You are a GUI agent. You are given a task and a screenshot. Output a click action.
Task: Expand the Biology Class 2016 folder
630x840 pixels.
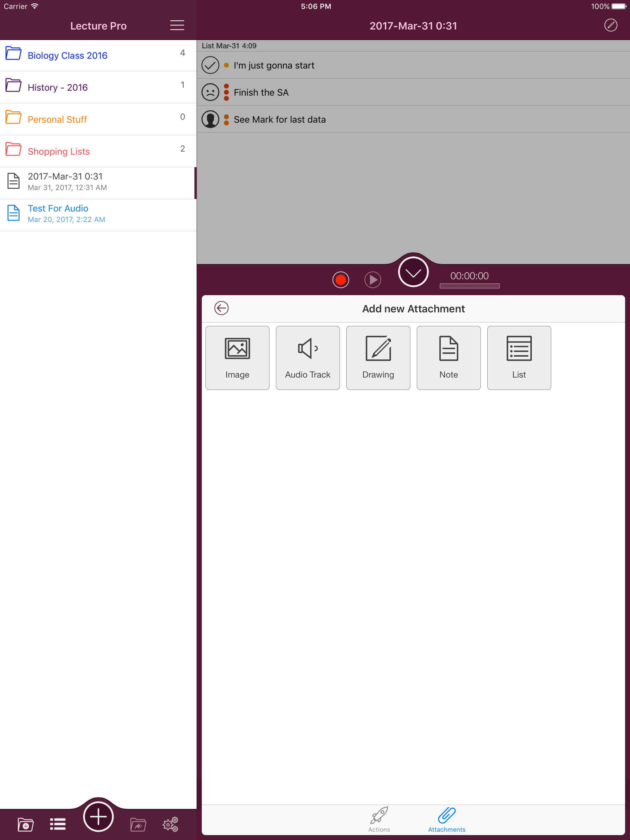[x=67, y=55]
